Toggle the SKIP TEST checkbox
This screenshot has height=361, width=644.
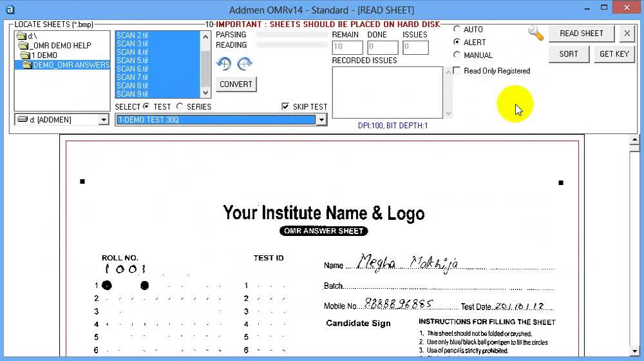pyautogui.click(x=285, y=106)
